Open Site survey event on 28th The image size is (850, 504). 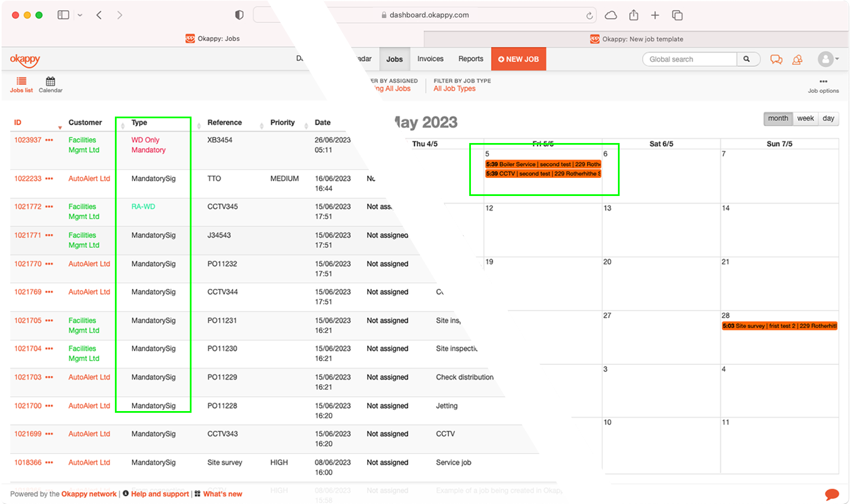[x=780, y=326]
